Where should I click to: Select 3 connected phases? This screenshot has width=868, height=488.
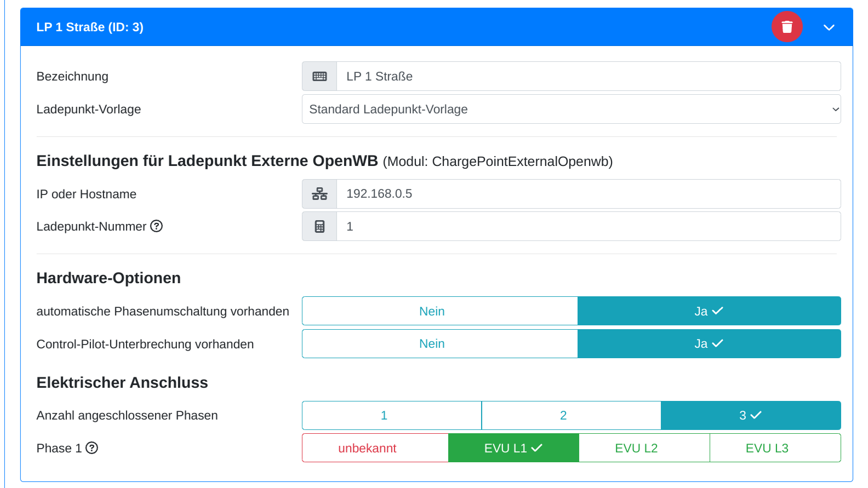click(x=750, y=416)
